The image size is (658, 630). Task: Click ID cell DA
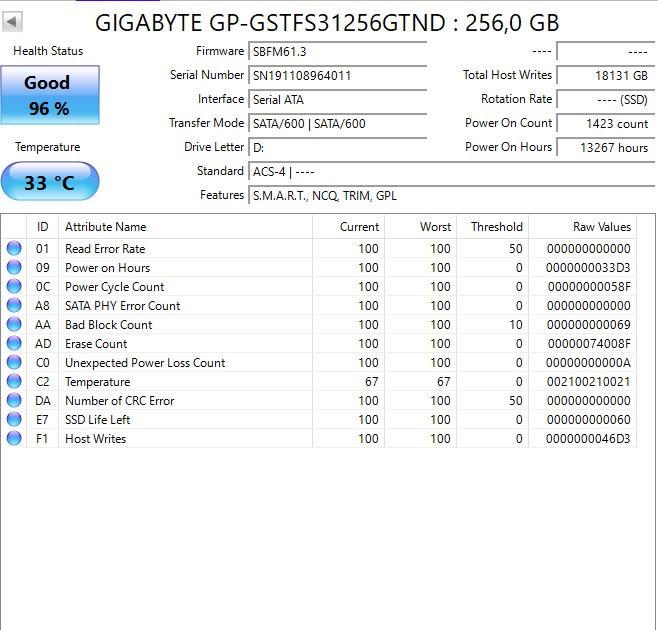[43, 400]
